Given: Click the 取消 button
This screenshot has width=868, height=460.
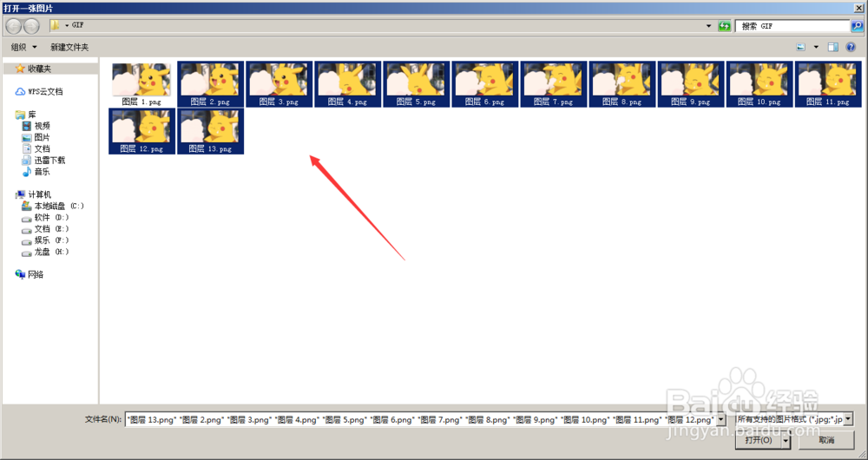Looking at the screenshot, I should pyautogui.click(x=826, y=441).
